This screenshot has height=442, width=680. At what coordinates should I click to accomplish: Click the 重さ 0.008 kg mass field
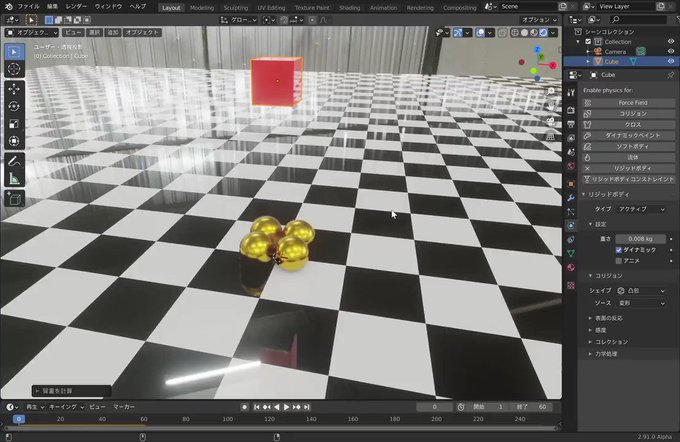[641, 239]
